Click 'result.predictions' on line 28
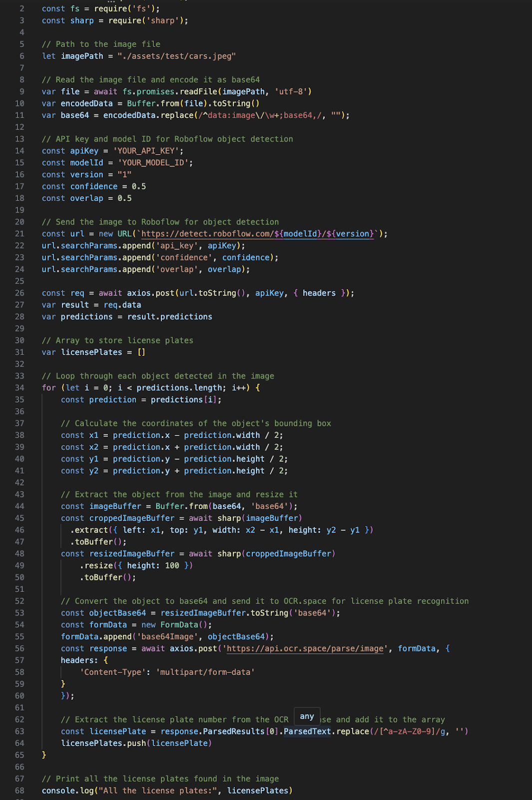The height and width of the screenshot is (800, 532). (170, 317)
